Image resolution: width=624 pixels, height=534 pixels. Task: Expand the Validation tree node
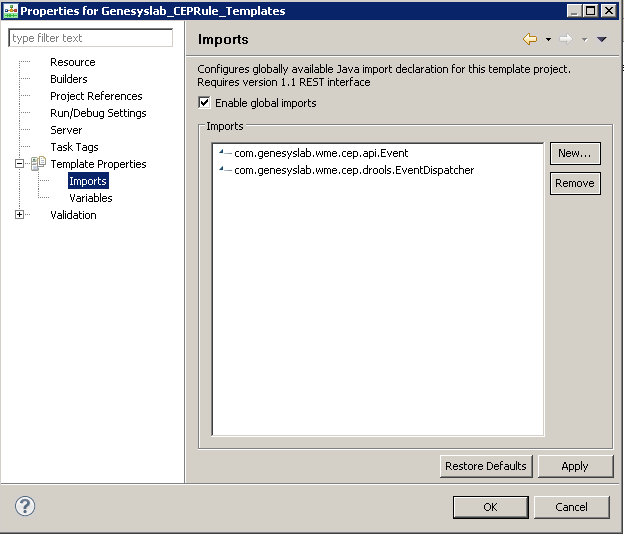tap(19, 215)
